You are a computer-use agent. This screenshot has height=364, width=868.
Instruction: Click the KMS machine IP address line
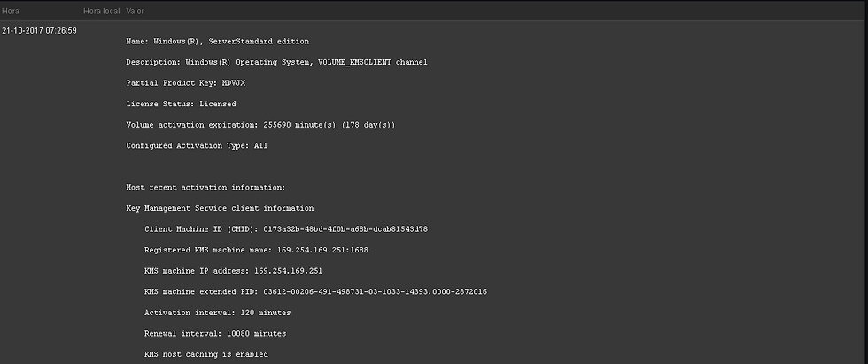tap(233, 271)
